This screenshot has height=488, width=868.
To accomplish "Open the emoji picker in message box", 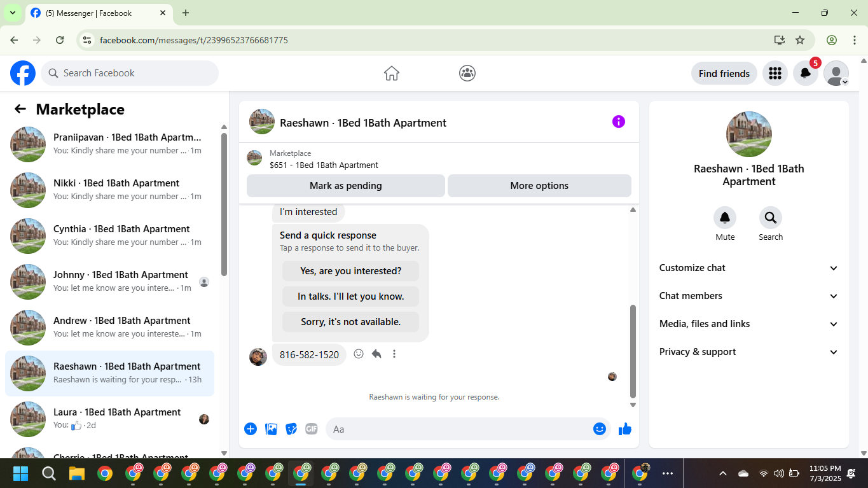I will pos(599,429).
